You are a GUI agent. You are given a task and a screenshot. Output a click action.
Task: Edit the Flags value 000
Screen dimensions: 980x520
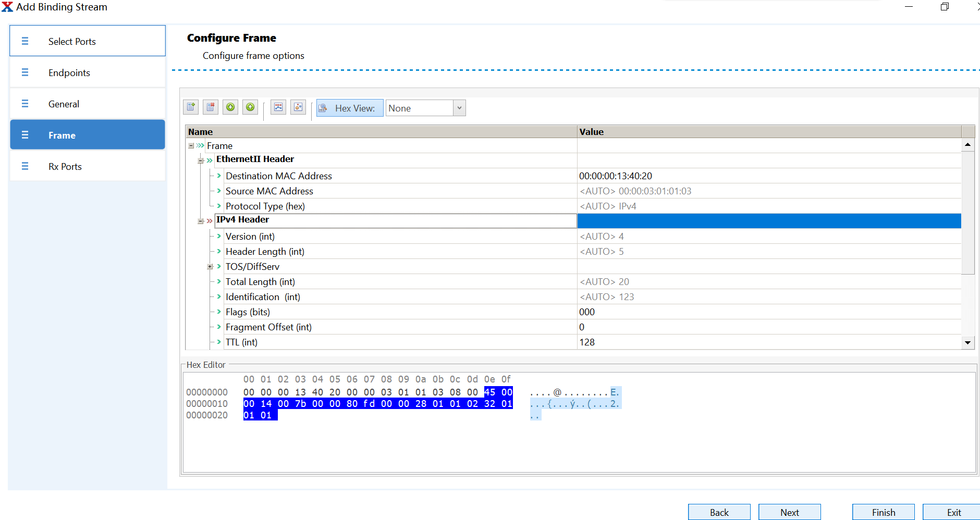click(x=769, y=312)
